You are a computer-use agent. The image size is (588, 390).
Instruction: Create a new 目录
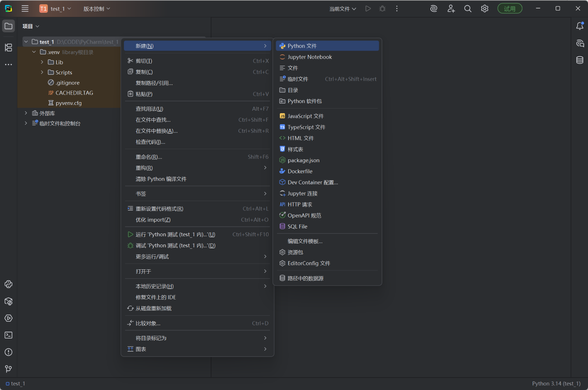pos(327,90)
